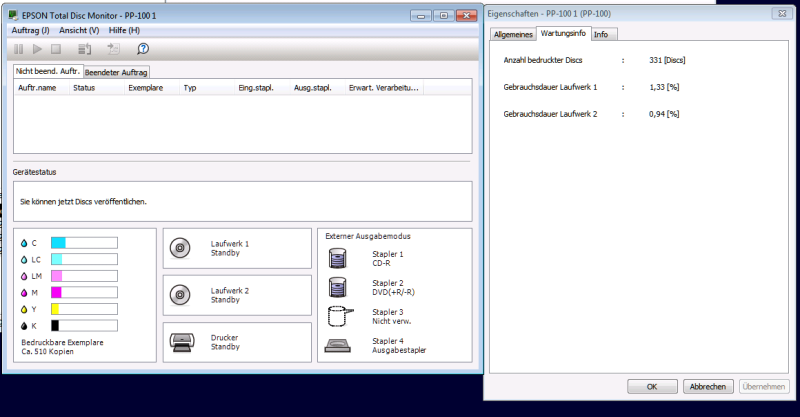This screenshot has height=417, width=800.
Task: Select the Laufwerk 1 disc drive icon
Action: (x=180, y=248)
